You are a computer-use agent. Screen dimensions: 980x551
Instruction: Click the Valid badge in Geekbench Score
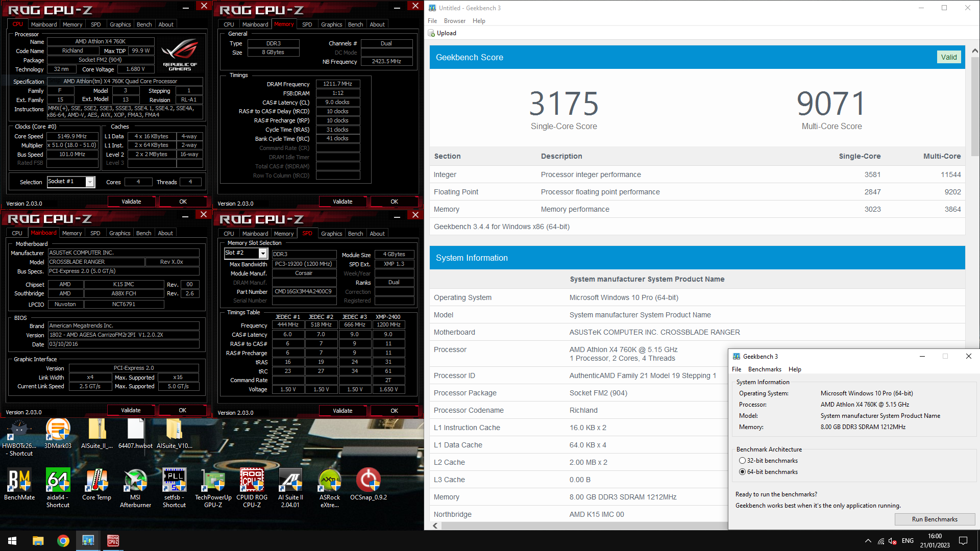point(948,57)
